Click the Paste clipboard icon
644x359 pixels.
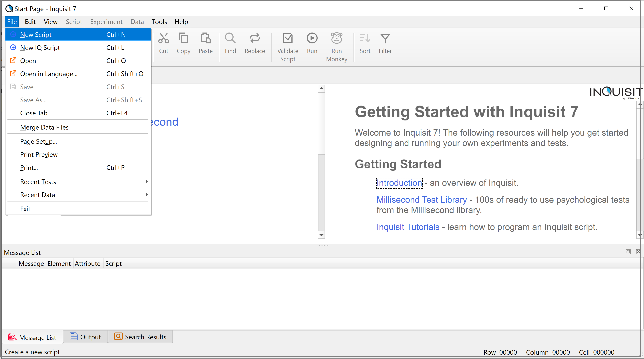[x=206, y=38]
